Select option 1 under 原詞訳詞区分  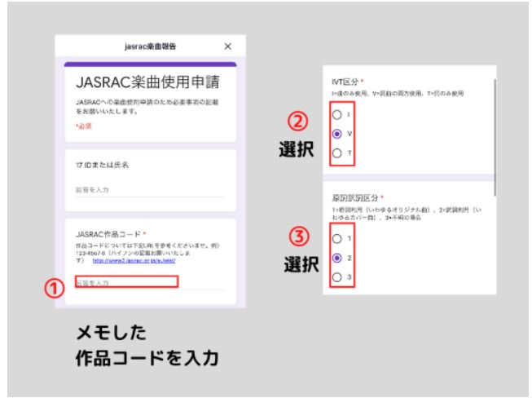coord(335,238)
